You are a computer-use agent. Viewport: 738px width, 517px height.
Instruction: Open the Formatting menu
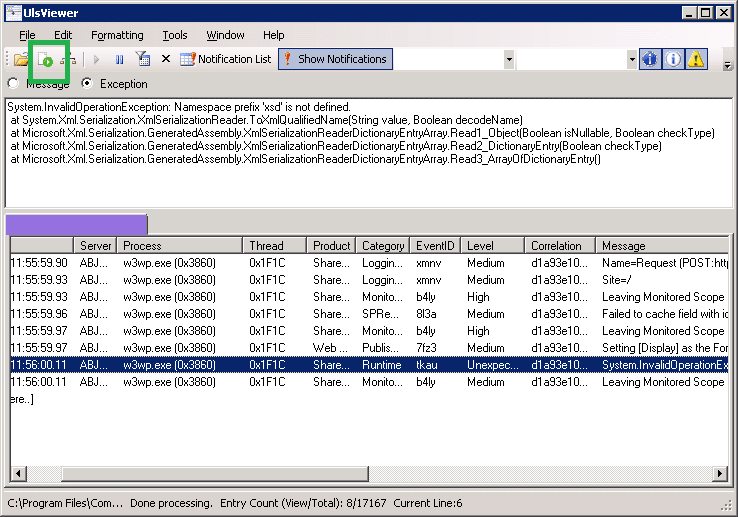[x=117, y=35]
